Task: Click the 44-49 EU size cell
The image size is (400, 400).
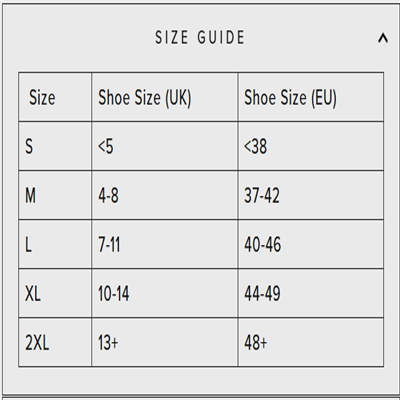Action: coord(311,293)
